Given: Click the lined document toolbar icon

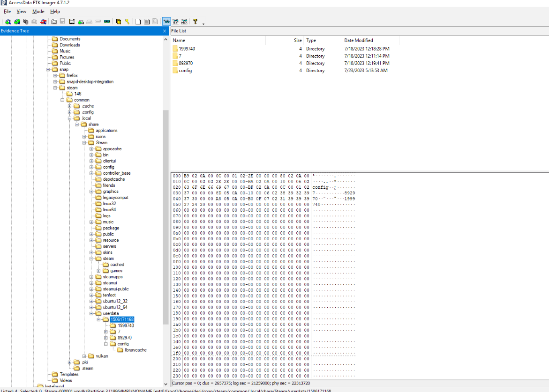Looking at the screenshot, I should (x=147, y=22).
